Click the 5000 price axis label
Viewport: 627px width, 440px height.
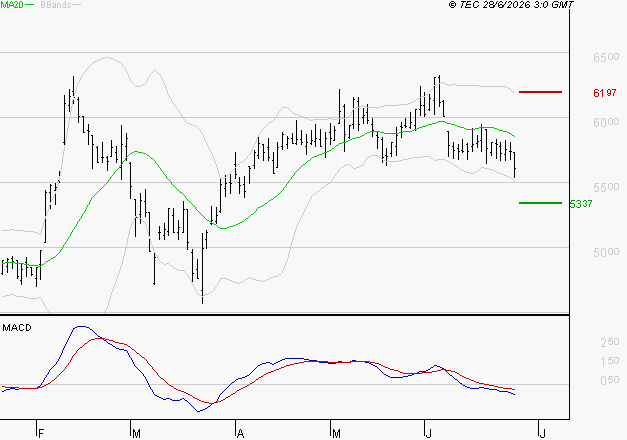pos(606,252)
